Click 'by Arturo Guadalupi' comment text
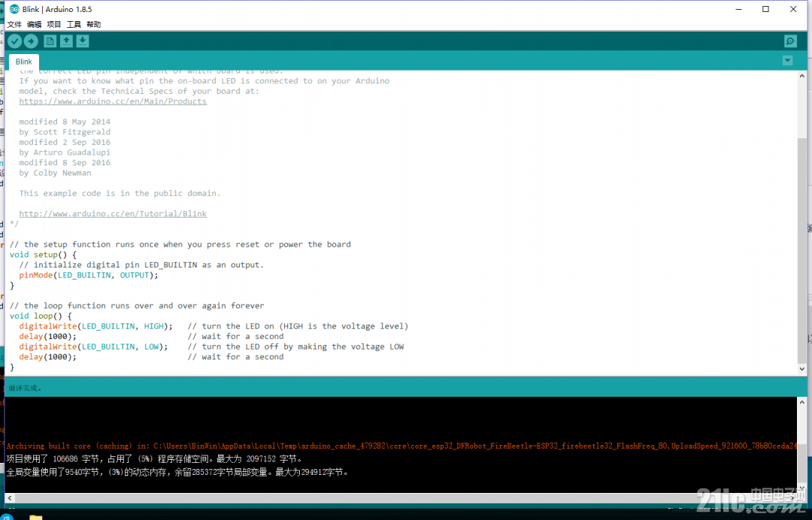Screen dimensions: 812x520 65,153
